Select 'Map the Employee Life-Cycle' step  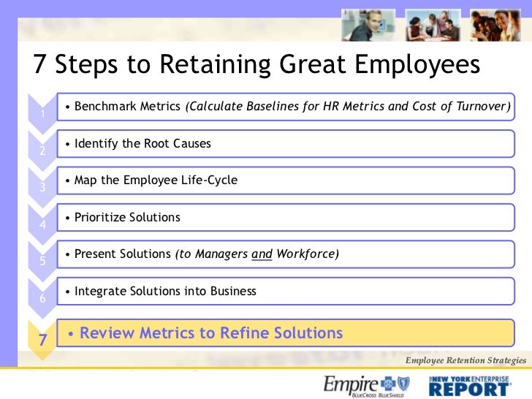point(286,180)
